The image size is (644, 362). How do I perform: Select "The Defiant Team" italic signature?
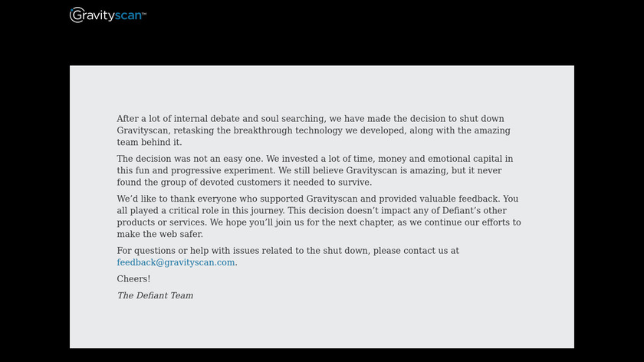tap(155, 295)
